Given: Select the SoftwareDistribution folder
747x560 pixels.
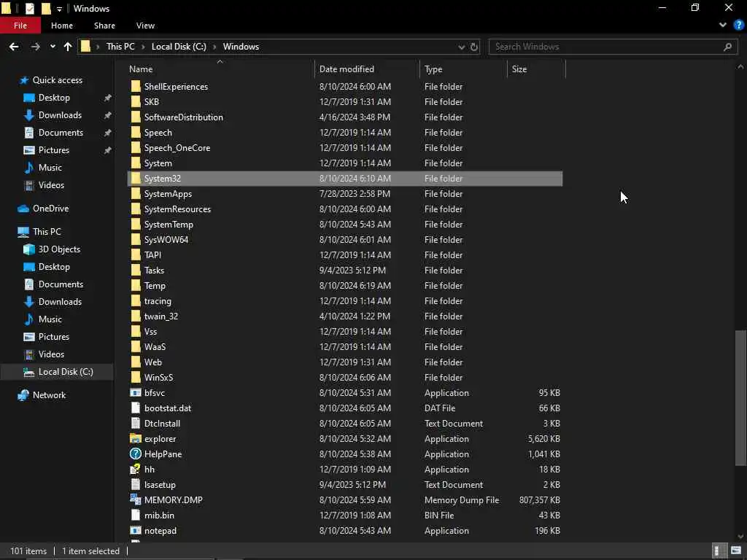Looking at the screenshot, I should [183, 117].
